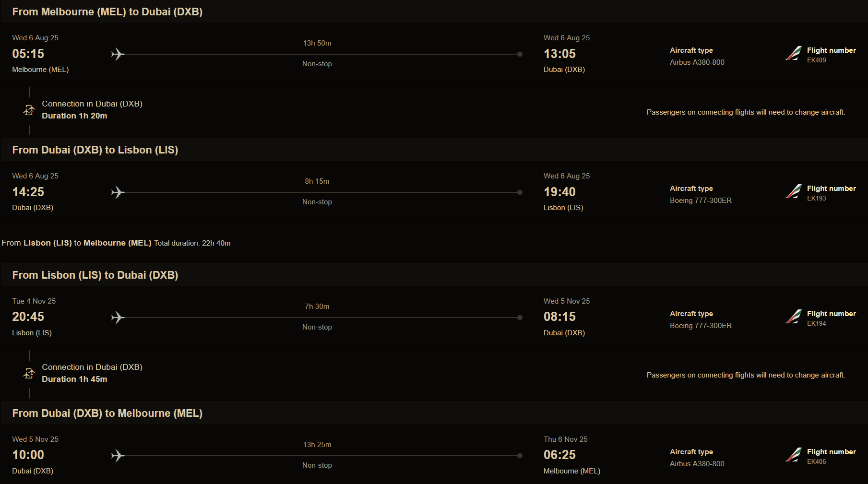Click the Emirates logo next to flight EK193

click(793, 191)
